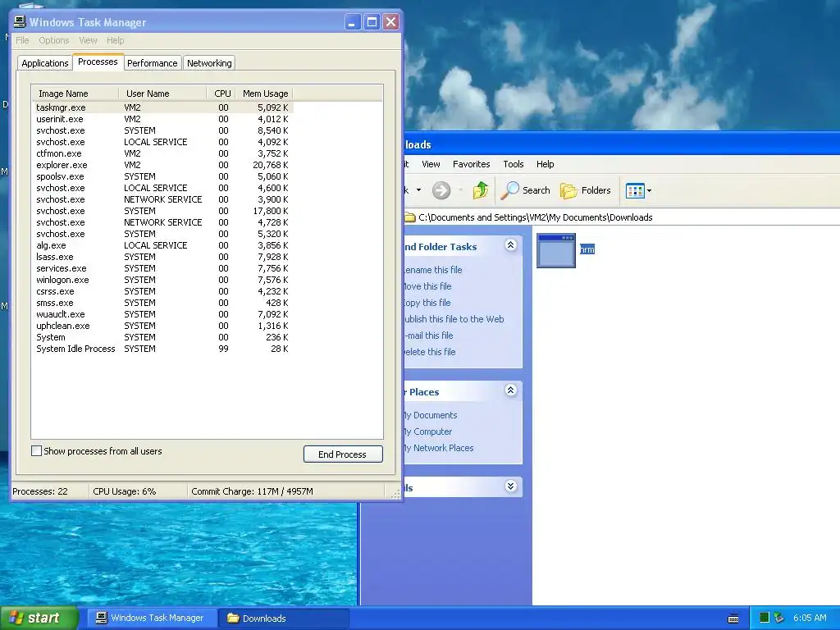
Task: Sort by the Mem Usage column header
Action: coord(265,94)
